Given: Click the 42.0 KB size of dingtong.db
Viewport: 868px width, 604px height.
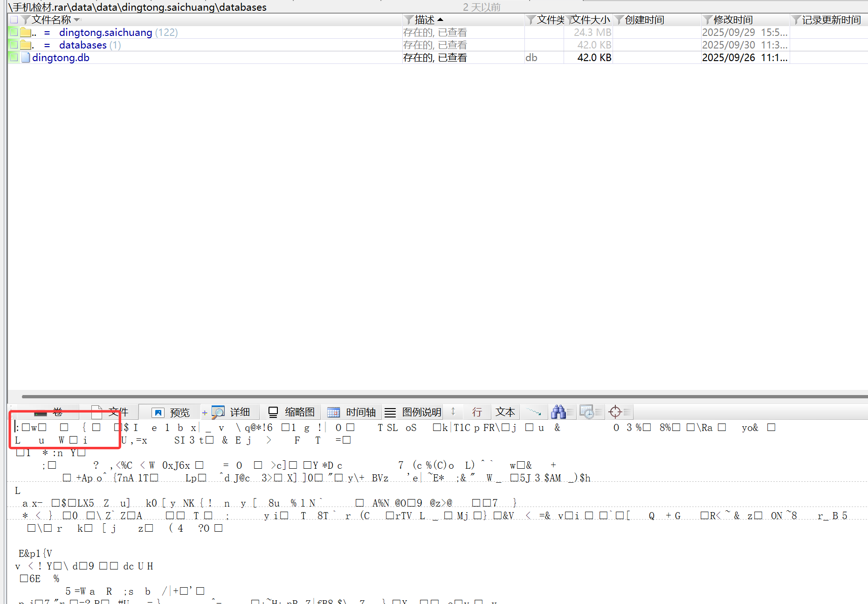Looking at the screenshot, I should 594,57.
